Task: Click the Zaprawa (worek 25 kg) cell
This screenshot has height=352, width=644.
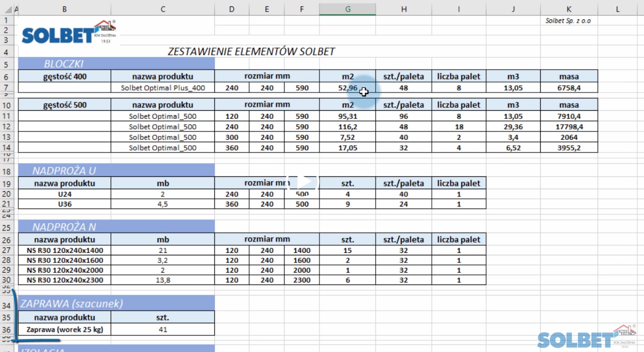Action: tap(64, 330)
